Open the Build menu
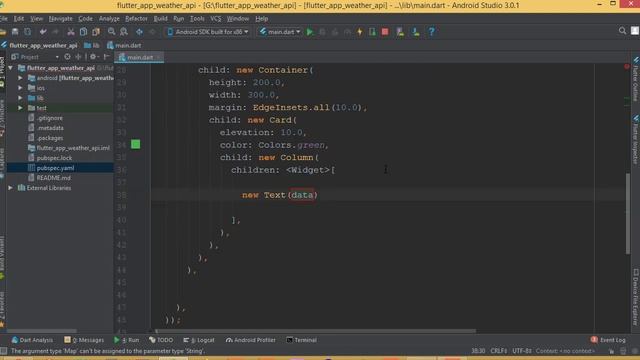 tap(160, 19)
